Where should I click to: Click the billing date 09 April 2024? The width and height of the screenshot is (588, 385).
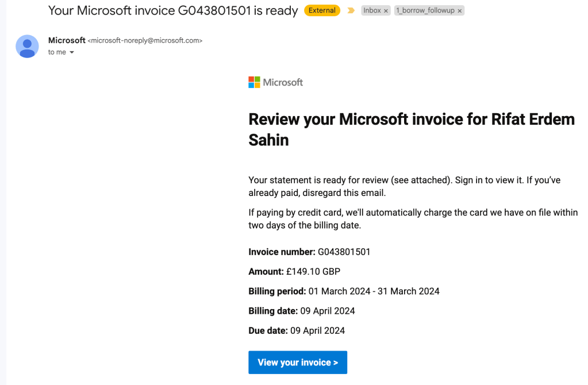click(328, 311)
